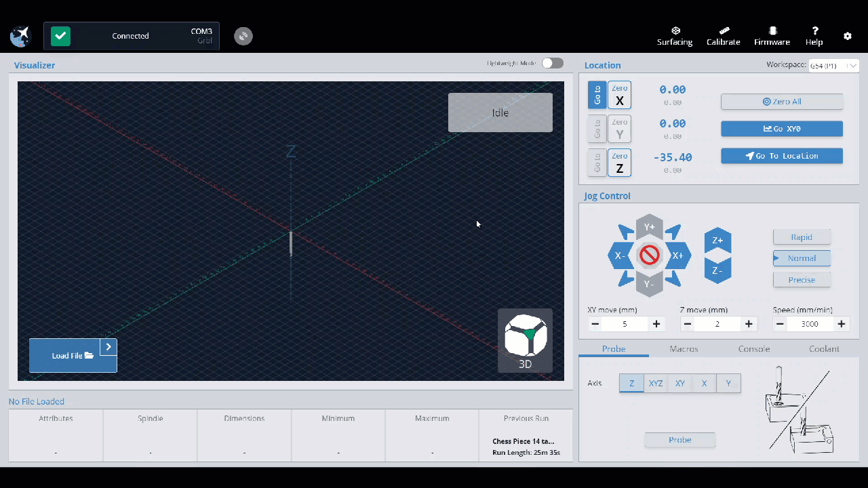Open the Firmware settings

point(772,36)
